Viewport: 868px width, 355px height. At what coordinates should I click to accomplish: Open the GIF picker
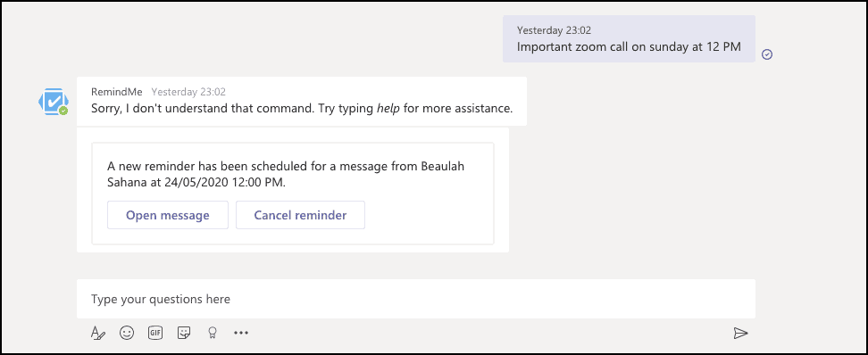[x=155, y=333]
